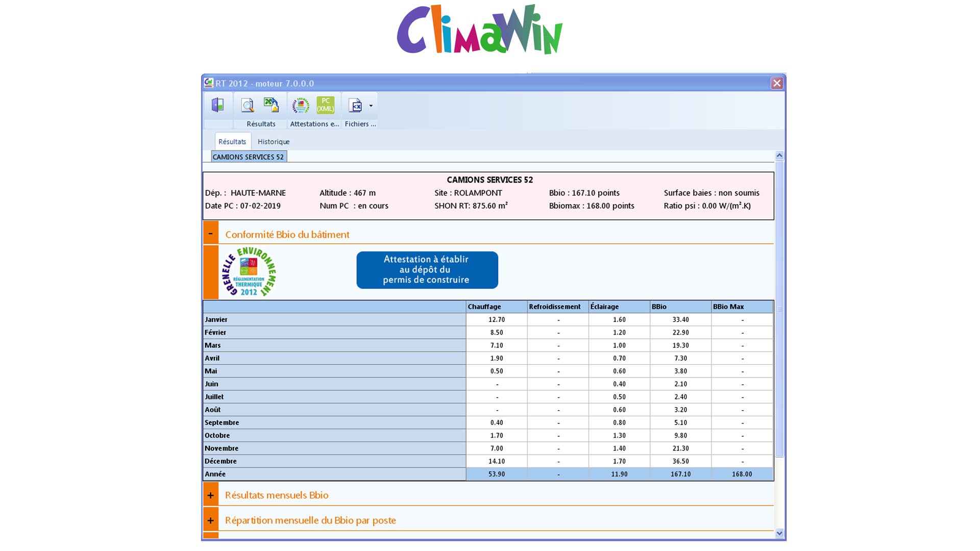Image resolution: width=980 pixels, height=551 pixels.
Task: Click the Chauffage column header
Action: click(497, 307)
